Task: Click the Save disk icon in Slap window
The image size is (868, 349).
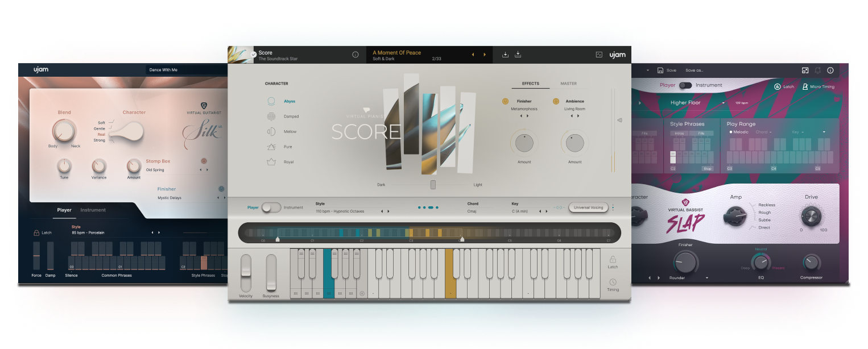Action: tap(660, 70)
